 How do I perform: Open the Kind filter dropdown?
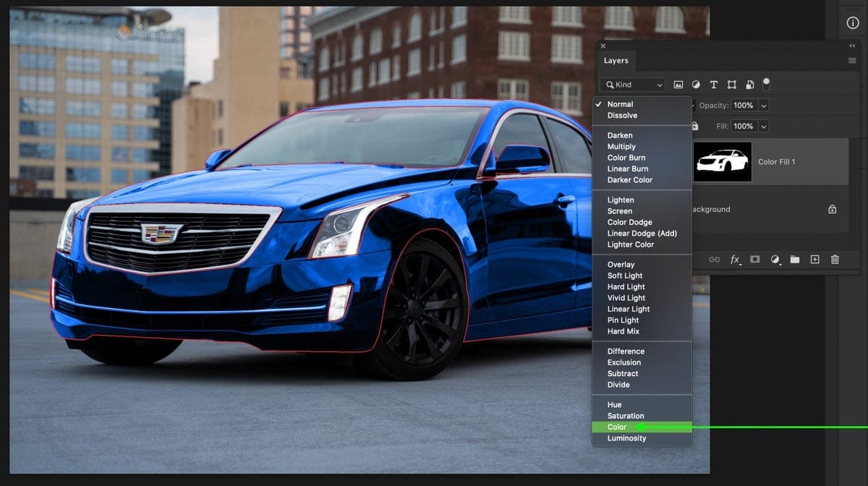coord(632,85)
